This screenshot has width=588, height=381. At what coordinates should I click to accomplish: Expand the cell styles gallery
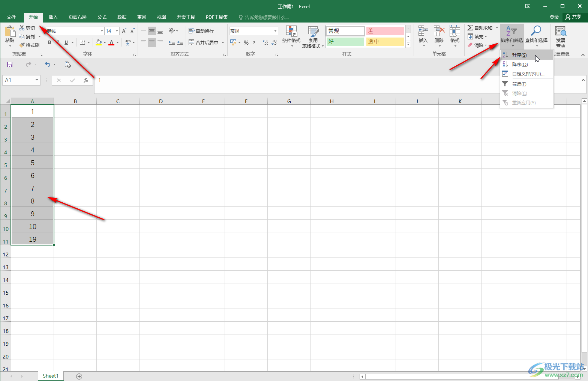[408, 44]
